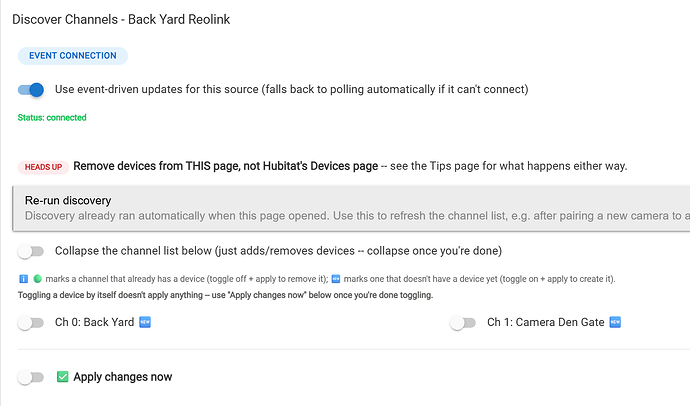Toggle collapse the channel list switch
This screenshot has height=406, width=690.
(x=31, y=251)
